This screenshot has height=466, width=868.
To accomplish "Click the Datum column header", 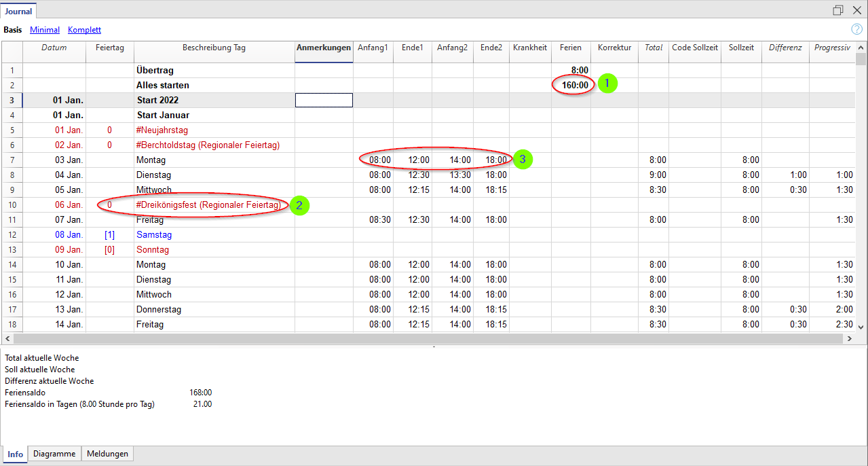I will (54, 48).
